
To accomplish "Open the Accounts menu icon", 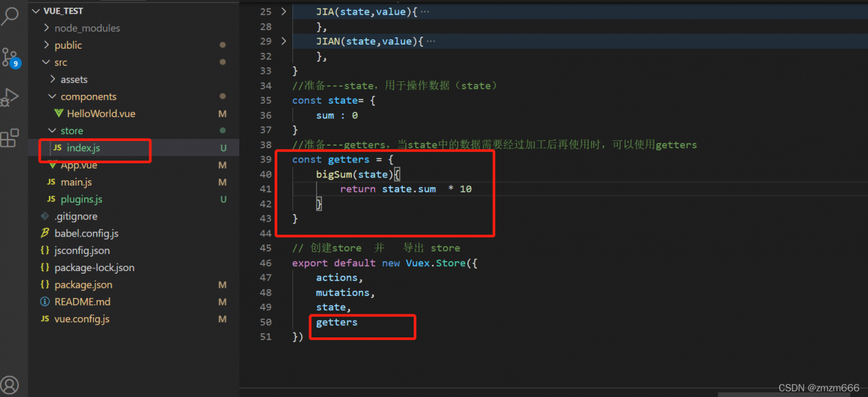I will click(x=10, y=386).
